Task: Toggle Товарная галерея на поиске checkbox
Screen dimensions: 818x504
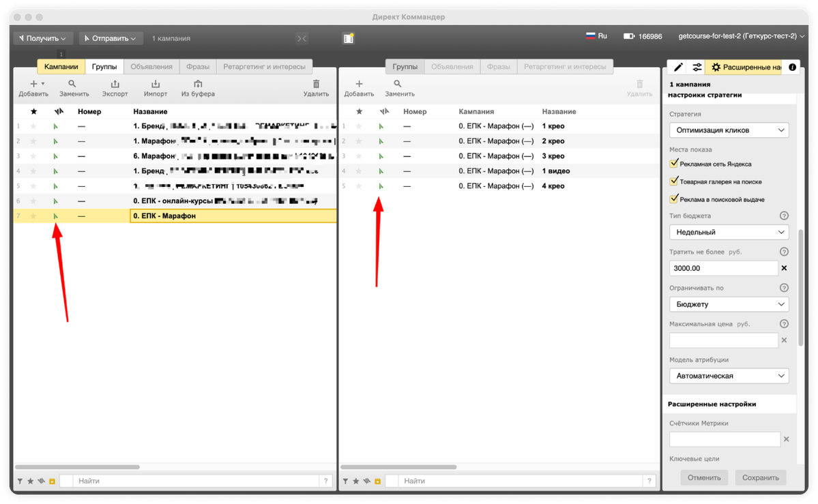Action: [x=673, y=181]
